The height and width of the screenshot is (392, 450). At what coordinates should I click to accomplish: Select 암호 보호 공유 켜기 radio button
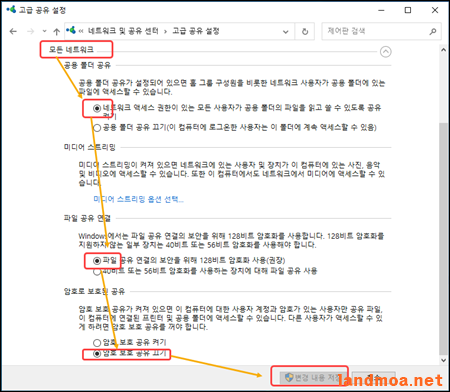[97, 343]
